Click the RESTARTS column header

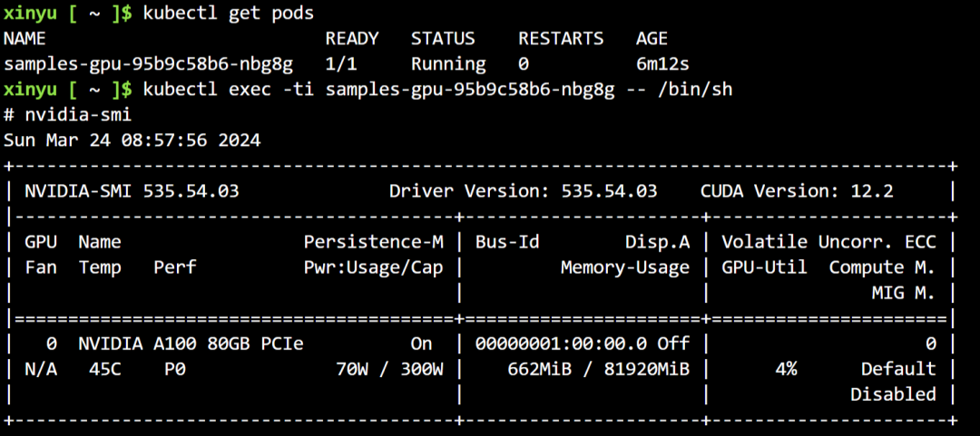(x=561, y=39)
